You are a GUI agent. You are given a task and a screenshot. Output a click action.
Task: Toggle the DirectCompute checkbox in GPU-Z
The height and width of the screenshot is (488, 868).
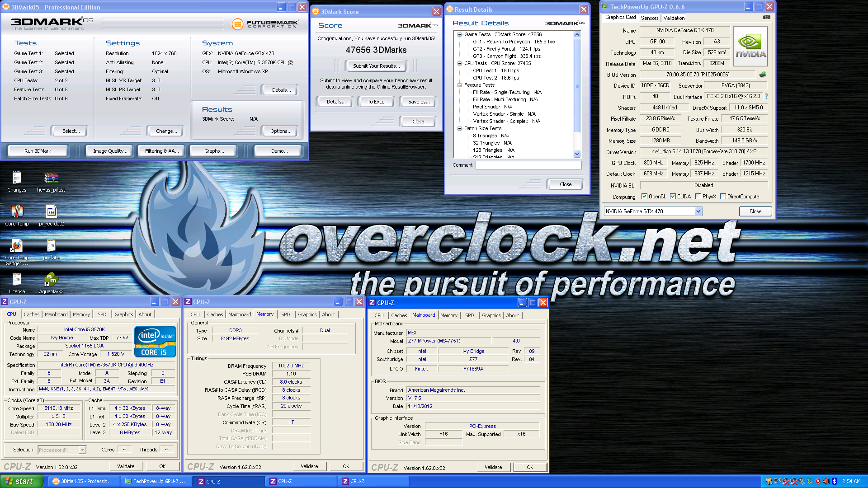(723, 197)
